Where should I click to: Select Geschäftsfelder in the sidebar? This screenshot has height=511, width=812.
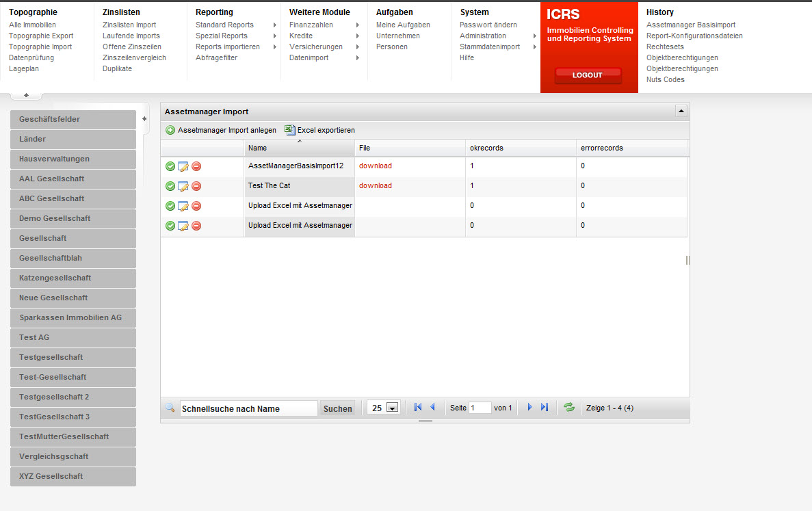pos(73,119)
